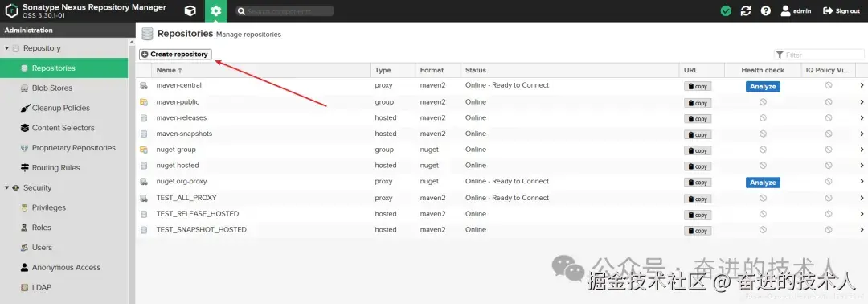The image size is (868, 304).
Task: Click Analyze for maven-central health check
Action: click(x=763, y=86)
